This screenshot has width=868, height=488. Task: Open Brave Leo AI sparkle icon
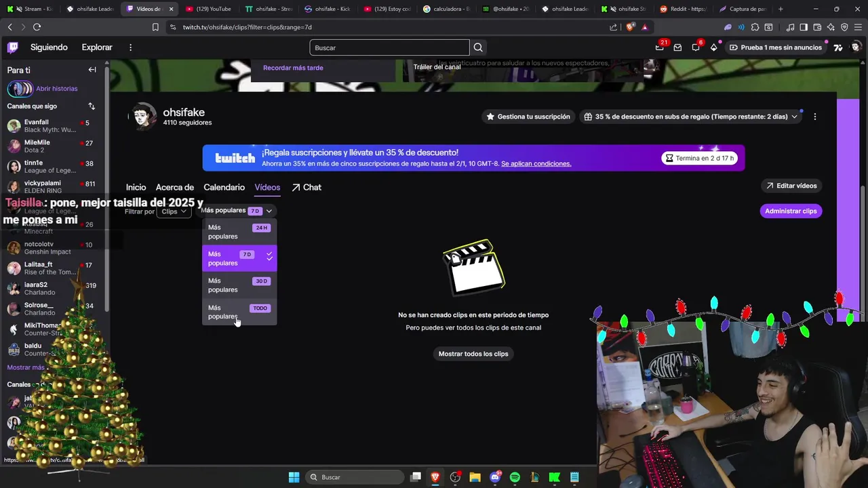(x=831, y=27)
